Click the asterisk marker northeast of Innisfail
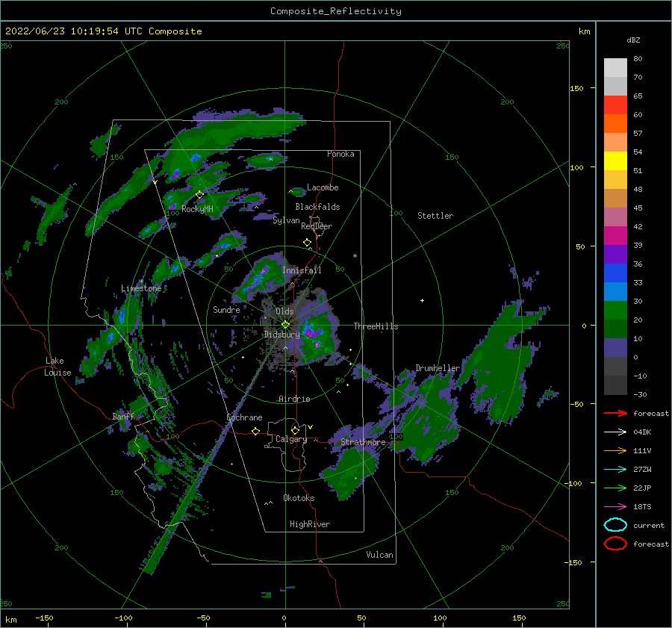This screenshot has width=672, height=628. pos(355,256)
